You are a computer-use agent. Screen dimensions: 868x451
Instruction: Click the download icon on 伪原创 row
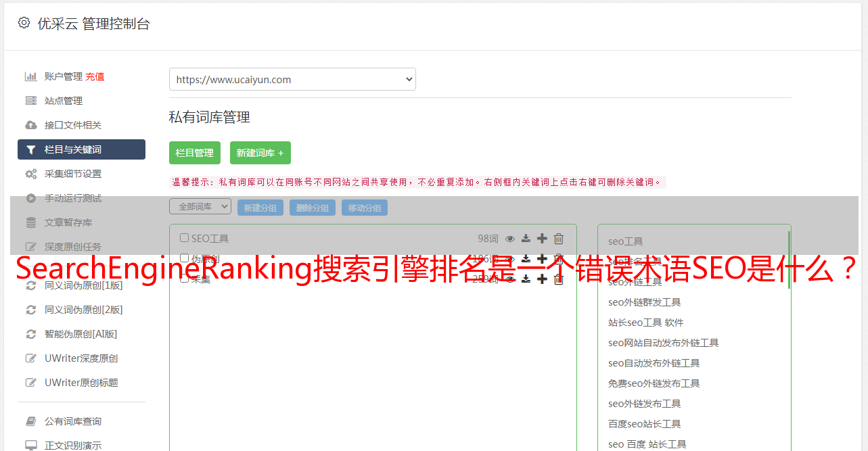(x=526, y=258)
